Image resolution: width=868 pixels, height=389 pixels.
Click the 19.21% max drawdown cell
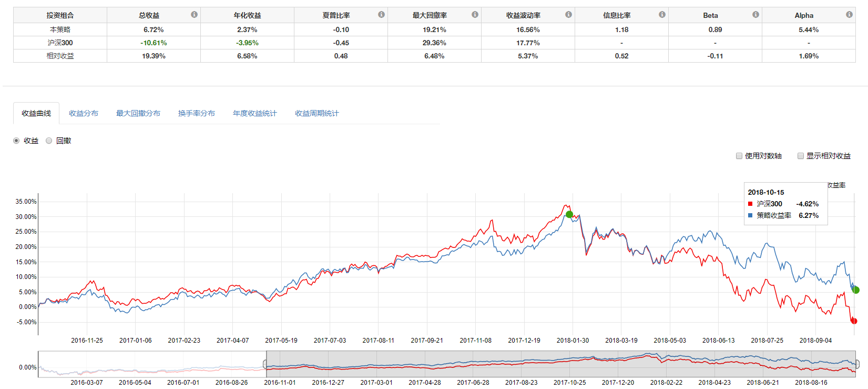434,29
